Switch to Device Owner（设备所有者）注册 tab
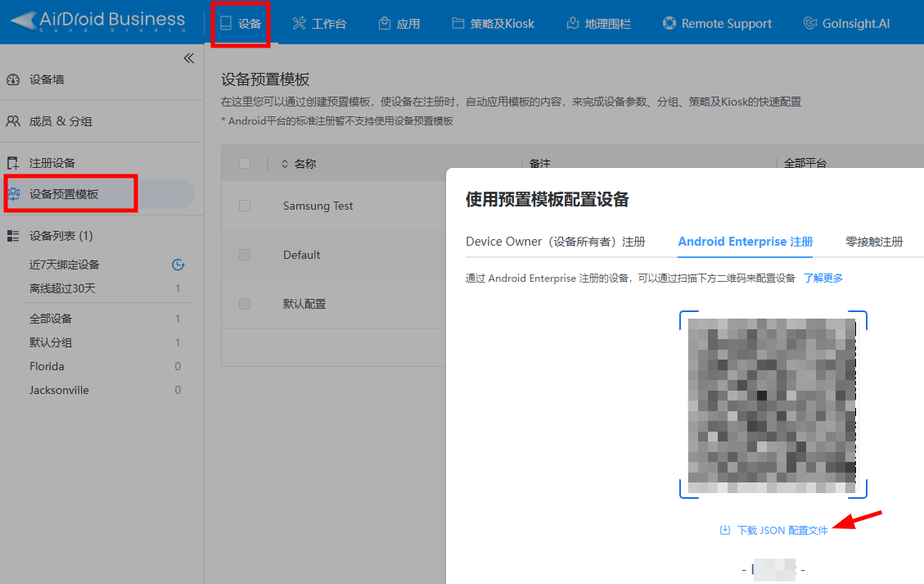The height and width of the screenshot is (584, 924). (555, 242)
